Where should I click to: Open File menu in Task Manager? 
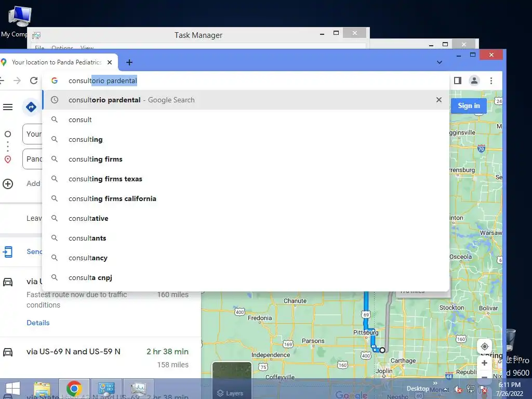click(x=39, y=47)
